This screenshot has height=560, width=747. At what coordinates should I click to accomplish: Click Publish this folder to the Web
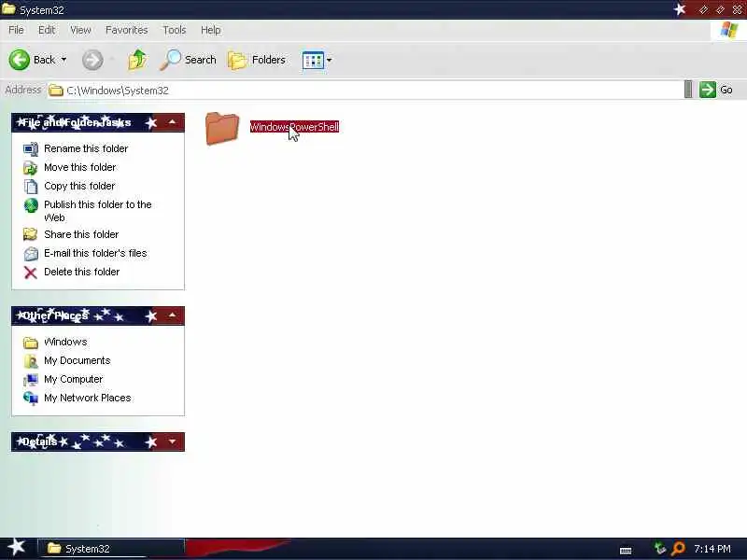(98, 211)
